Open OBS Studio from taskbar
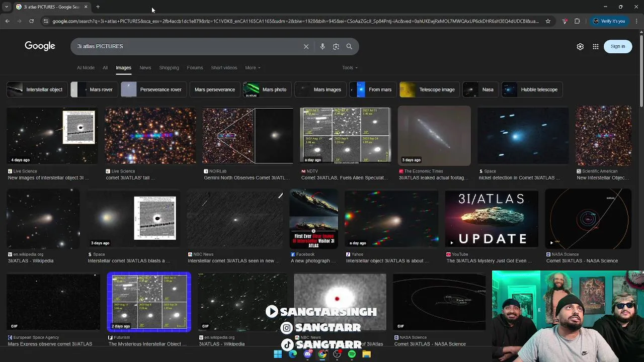644x362 pixels. pyautogui.click(x=337, y=354)
